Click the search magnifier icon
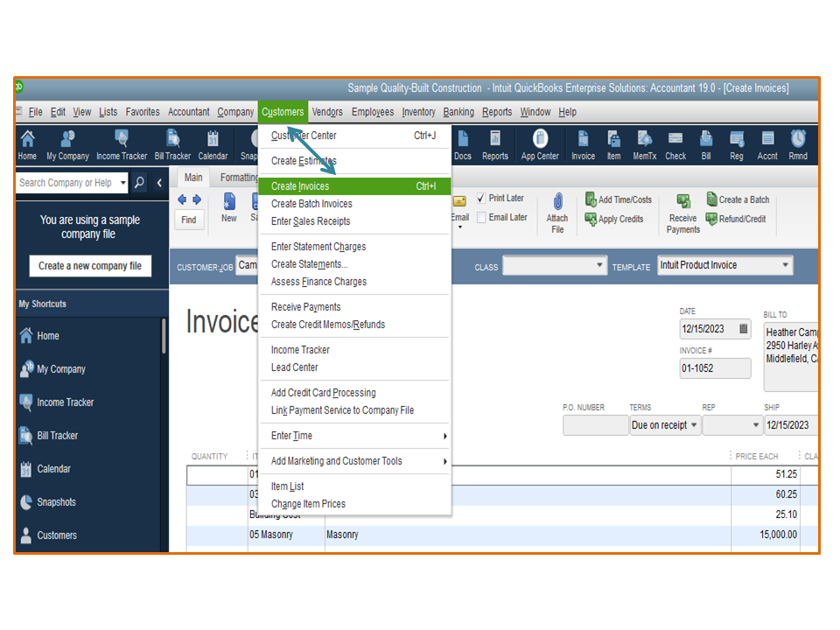This screenshot has width=840, height=630. [x=139, y=183]
